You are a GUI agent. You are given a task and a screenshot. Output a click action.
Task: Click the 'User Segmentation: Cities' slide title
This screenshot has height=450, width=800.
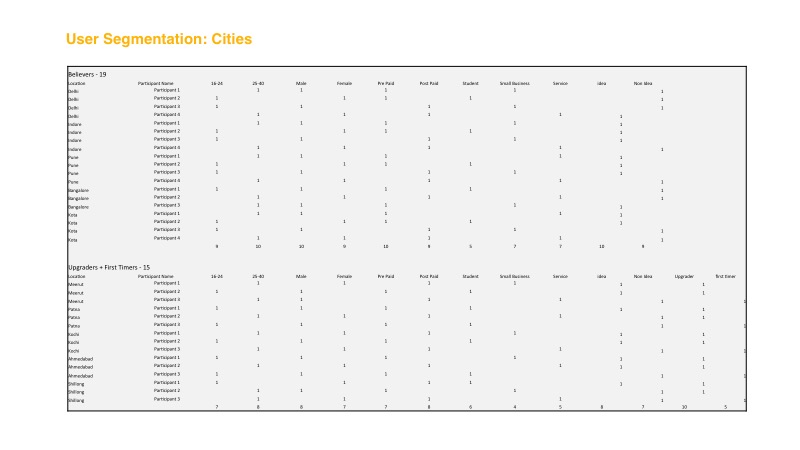159,39
